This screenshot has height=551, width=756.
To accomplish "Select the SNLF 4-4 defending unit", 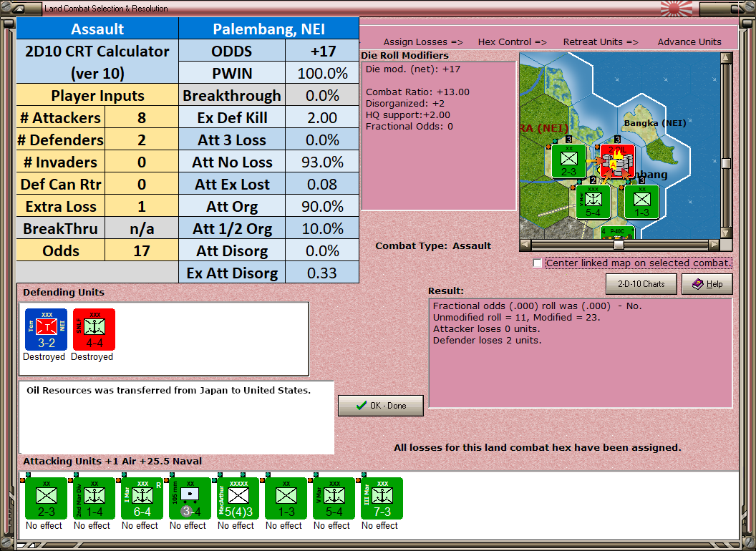I will (94, 329).
